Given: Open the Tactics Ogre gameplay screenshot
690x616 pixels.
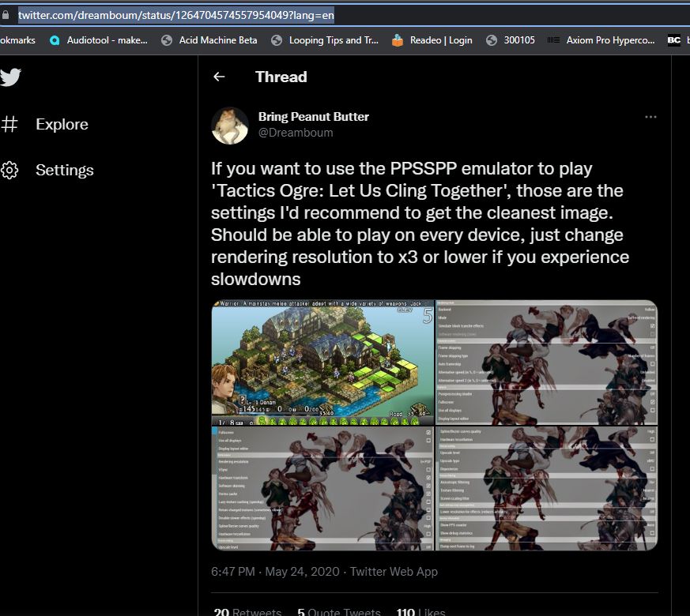Looking at the screenshot, I should (x=322, y=362).
